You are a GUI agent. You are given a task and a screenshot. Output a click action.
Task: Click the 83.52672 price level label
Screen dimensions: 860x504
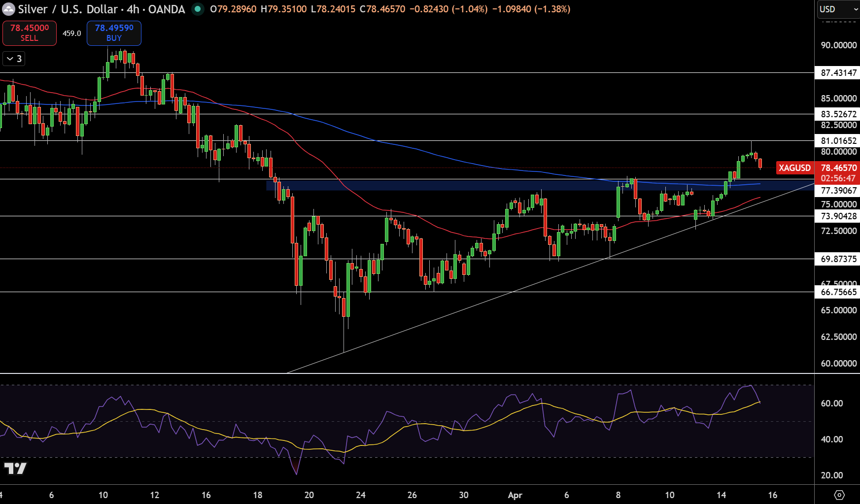[838, 114]
